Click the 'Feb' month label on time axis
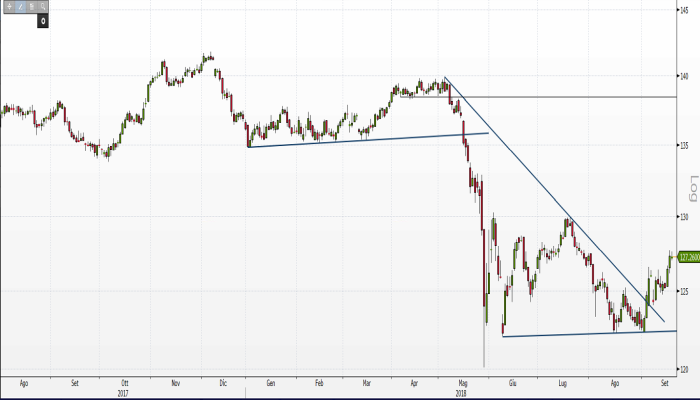700x400 pixels. [x=318, y=383]
